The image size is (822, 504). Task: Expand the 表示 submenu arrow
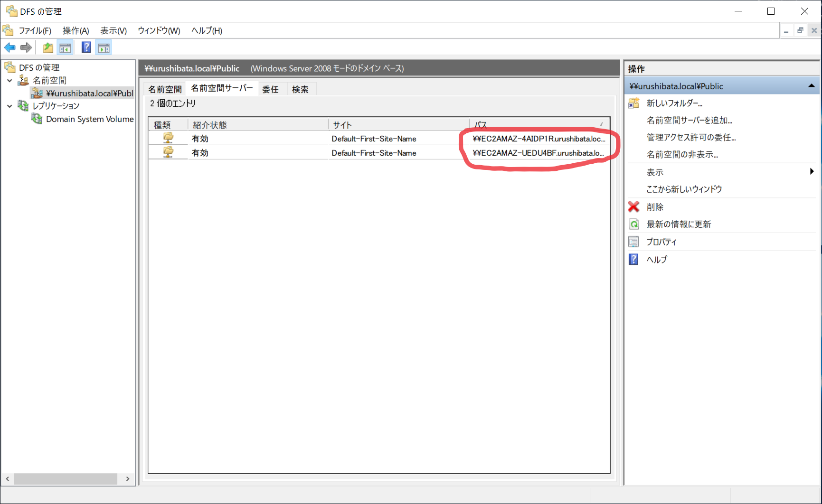(x=812, y=171)
